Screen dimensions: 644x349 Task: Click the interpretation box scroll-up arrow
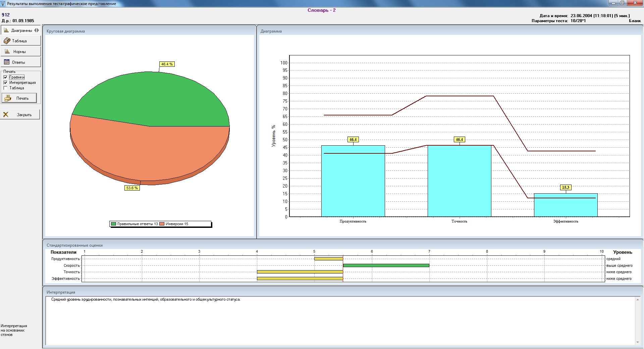click(638, 300)
